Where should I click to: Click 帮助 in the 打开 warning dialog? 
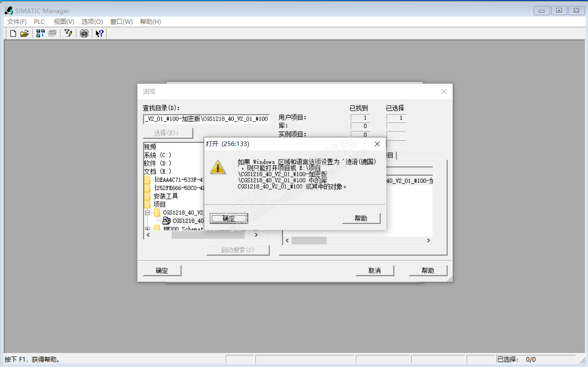tap(361, 219)
